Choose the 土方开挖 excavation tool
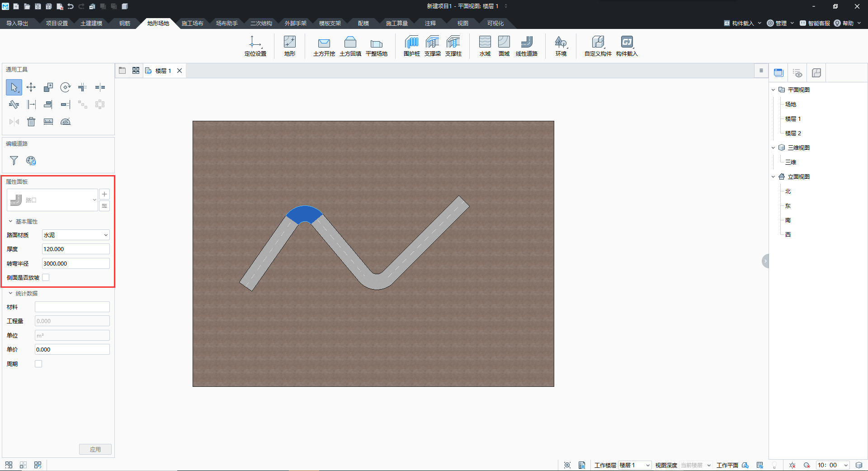The image size is (868, 471). click(x=324, y=46)
